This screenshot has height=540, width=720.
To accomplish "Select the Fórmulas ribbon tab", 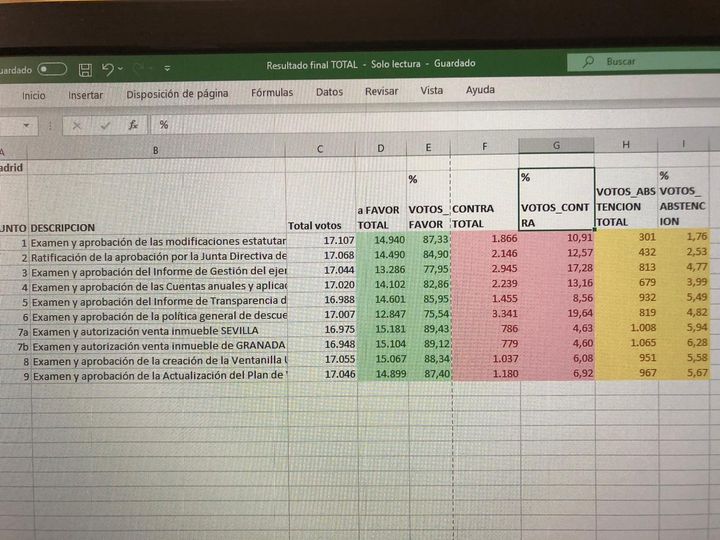I will coord(272,93).
